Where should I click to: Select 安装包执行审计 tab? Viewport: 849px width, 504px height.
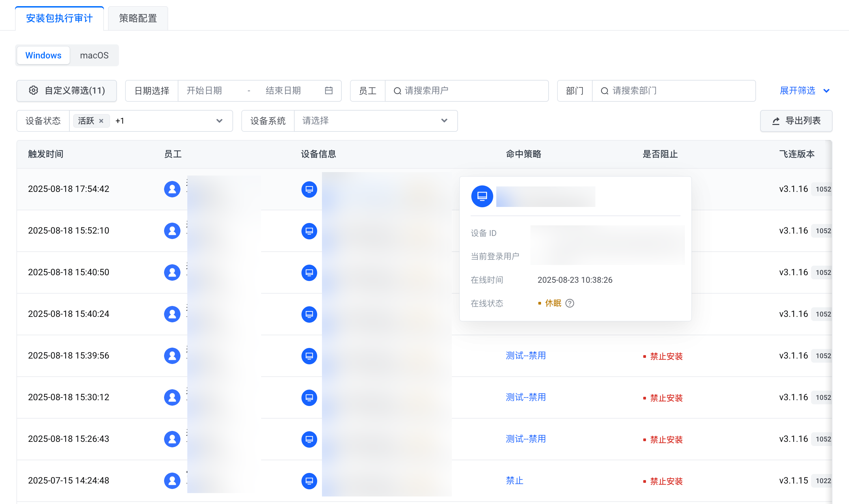59,18
